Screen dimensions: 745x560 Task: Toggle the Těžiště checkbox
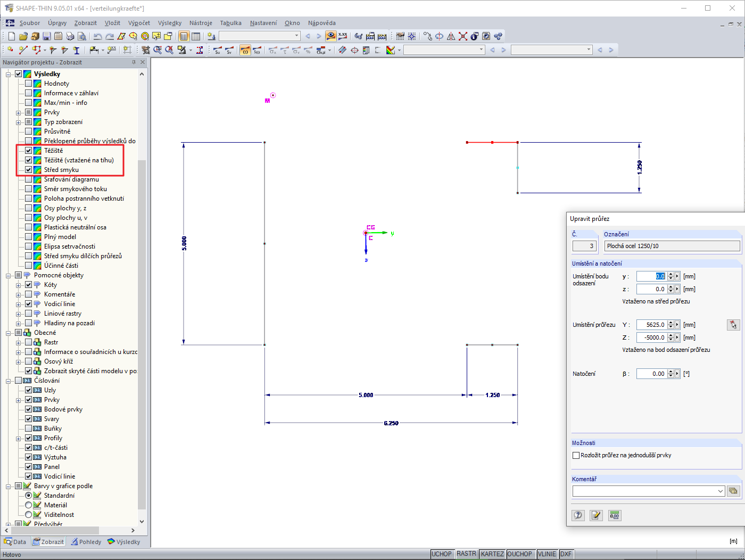29,151
